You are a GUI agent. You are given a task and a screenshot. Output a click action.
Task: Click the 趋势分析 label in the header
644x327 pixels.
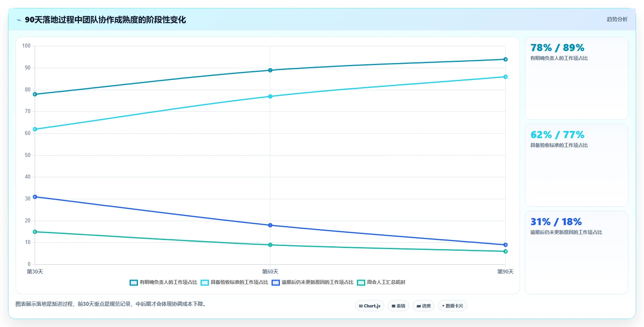pos(617,19)
